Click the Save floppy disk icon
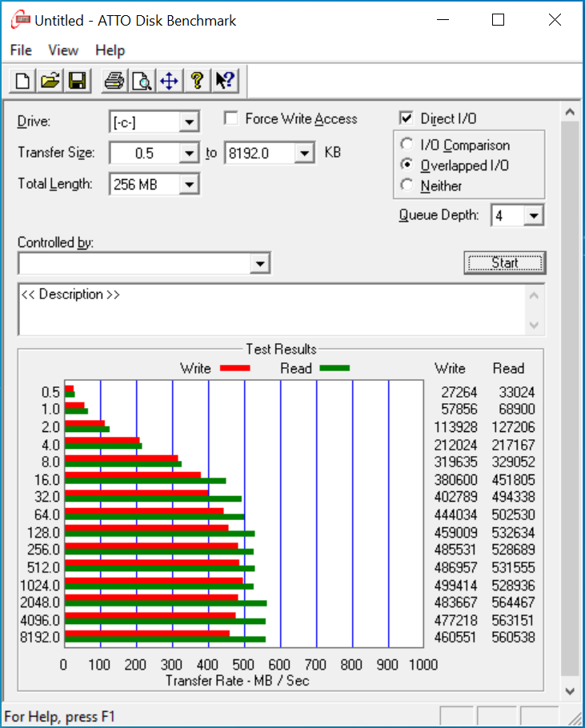585x728 pixels. click(78, 82)
